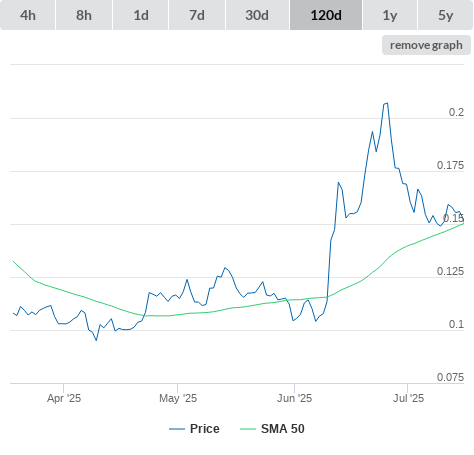Open the 7d time range tab
The height and width of the screenshot is (455, 474).
197,15
